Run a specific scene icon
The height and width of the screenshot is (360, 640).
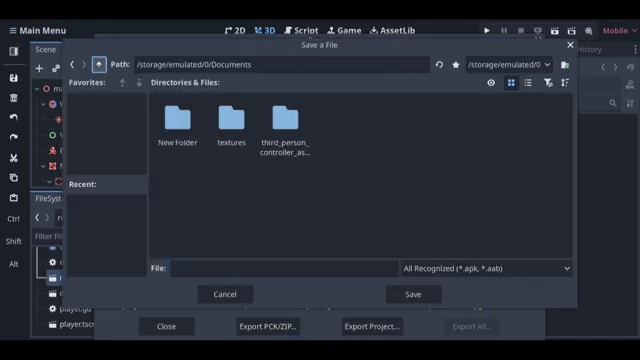pyautogui.click(x=571, y=31)
